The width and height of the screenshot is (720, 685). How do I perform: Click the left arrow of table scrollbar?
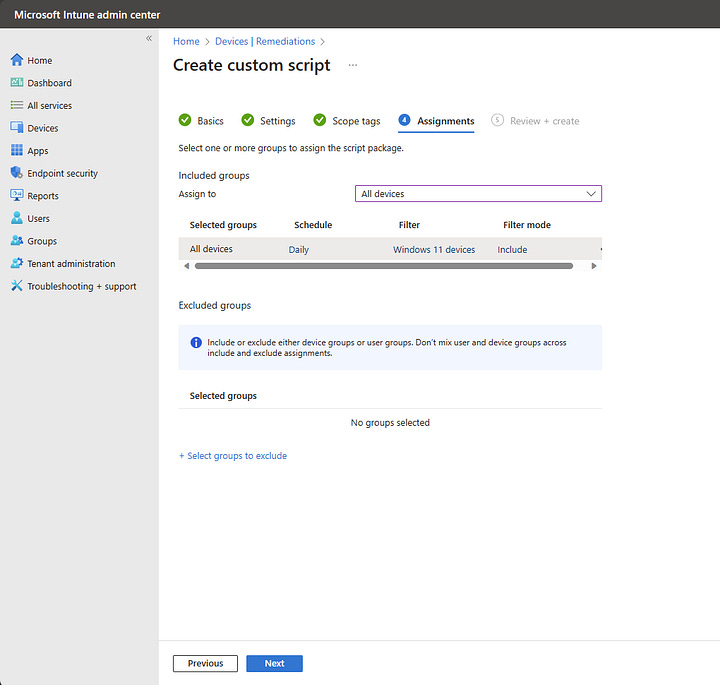pyautogui.click(x=186, y=266)
